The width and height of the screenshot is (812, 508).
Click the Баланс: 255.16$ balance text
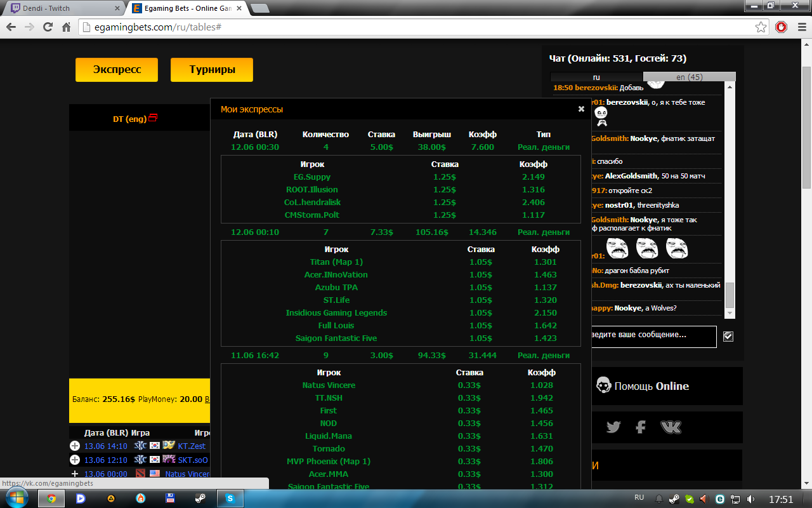[x=103, y=399]
